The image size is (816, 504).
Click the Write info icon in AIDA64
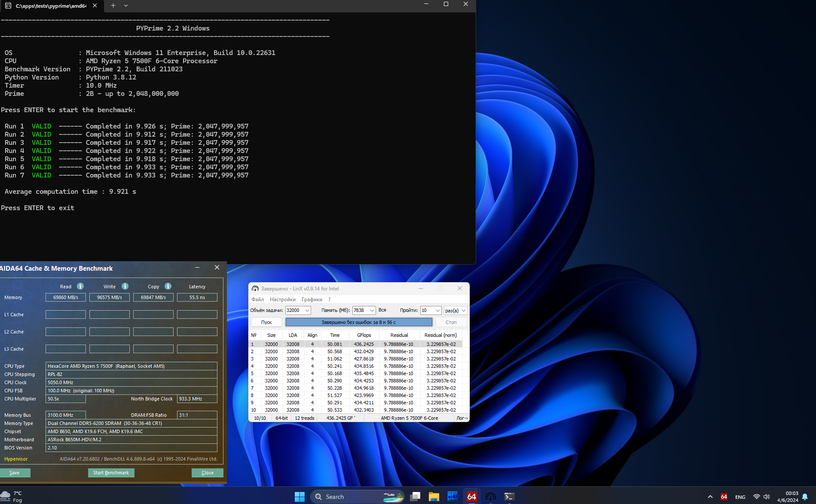click(125, 286)
